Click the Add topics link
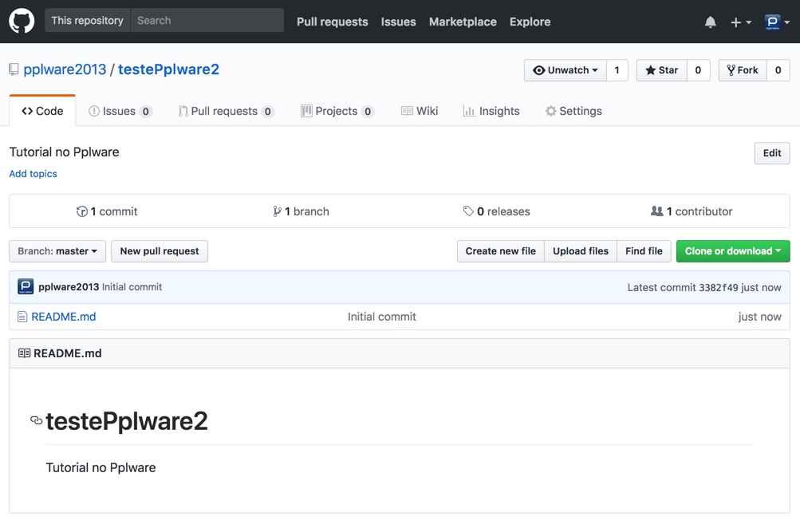The width and height of the screenshot is (800, 532). [x=33, y=174]
